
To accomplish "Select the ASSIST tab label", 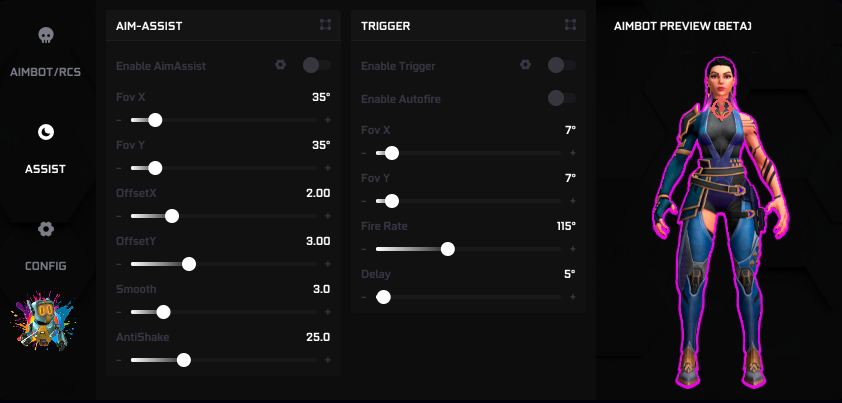I will 45,169.
